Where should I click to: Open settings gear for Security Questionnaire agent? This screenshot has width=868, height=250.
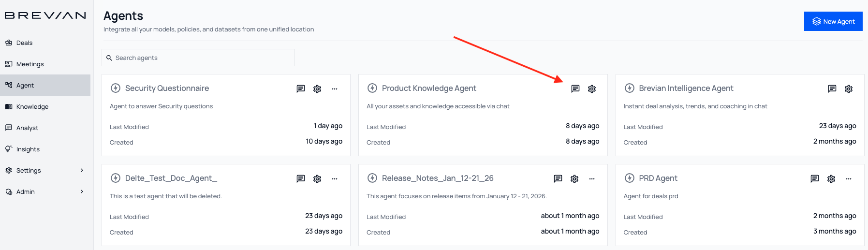(x=317, y=88)
